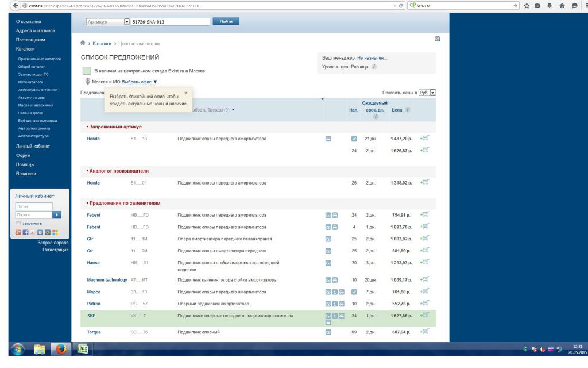This screenshot has height=368, width=588.
Task: Go to browser home page icon
Action: click(x=562, y=6)
